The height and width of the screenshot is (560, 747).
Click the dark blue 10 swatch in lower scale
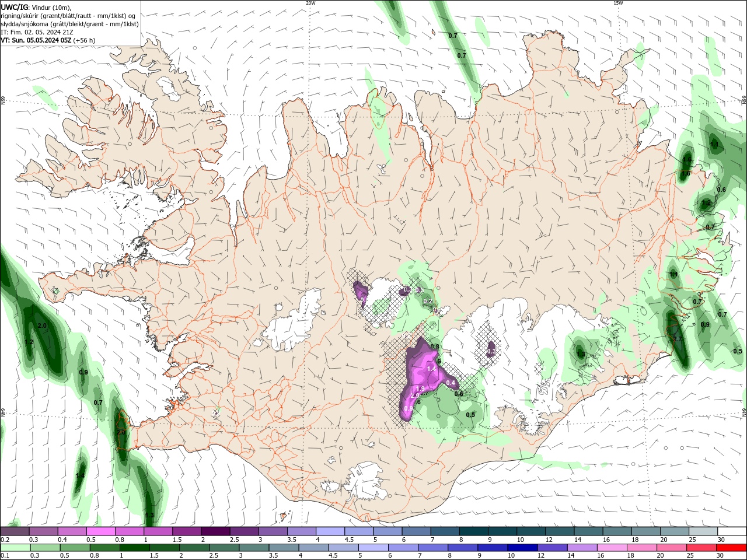coord(521,548)
